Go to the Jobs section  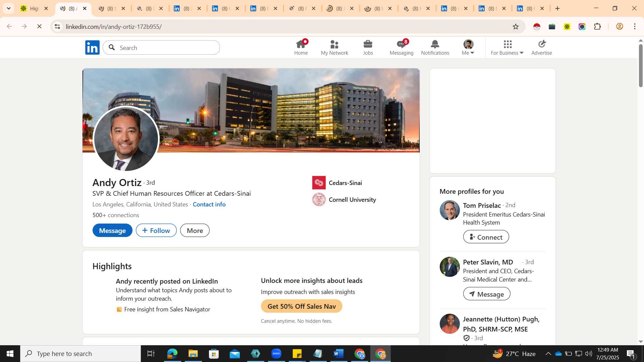point(368,47)
